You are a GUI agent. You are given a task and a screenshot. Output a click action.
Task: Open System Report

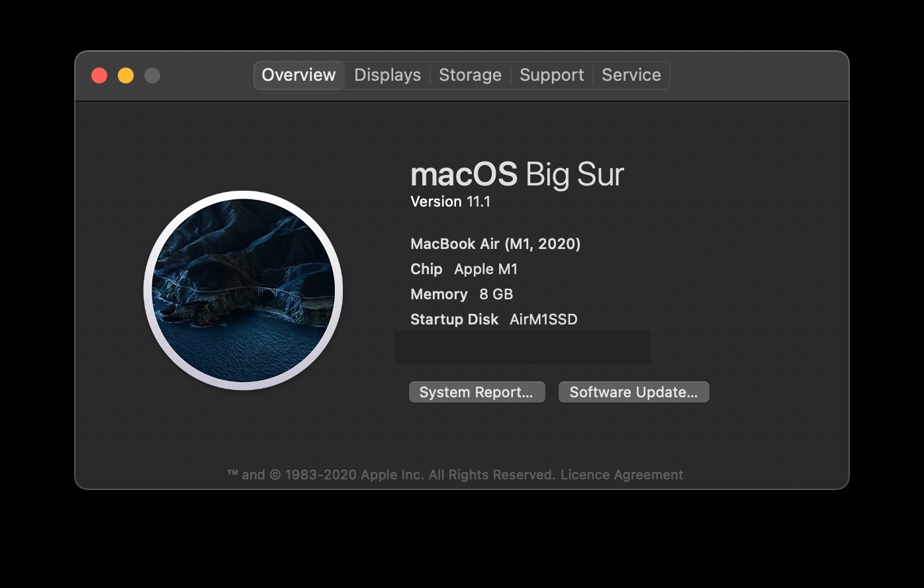(477, 392)
